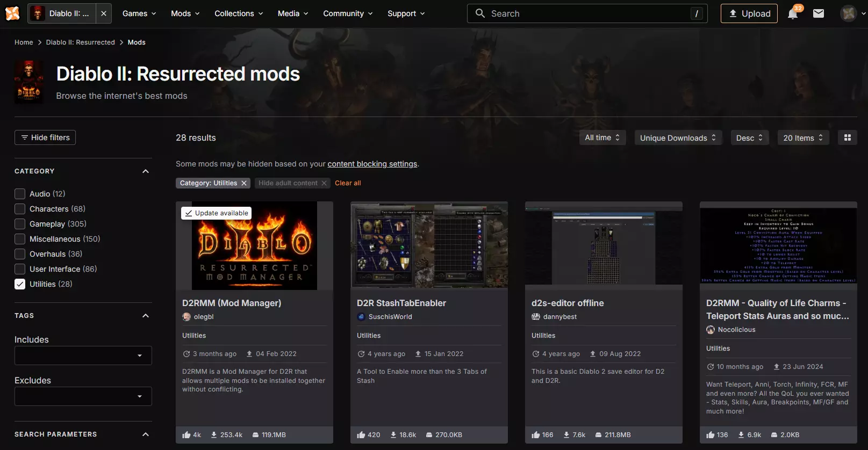
Task: Click the search magnifier icon
Action: coord(480,13)
